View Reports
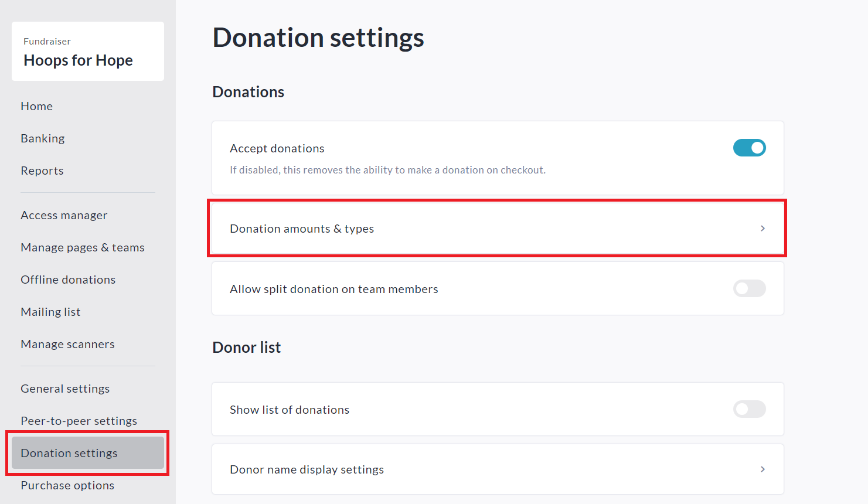 point(42,170)
